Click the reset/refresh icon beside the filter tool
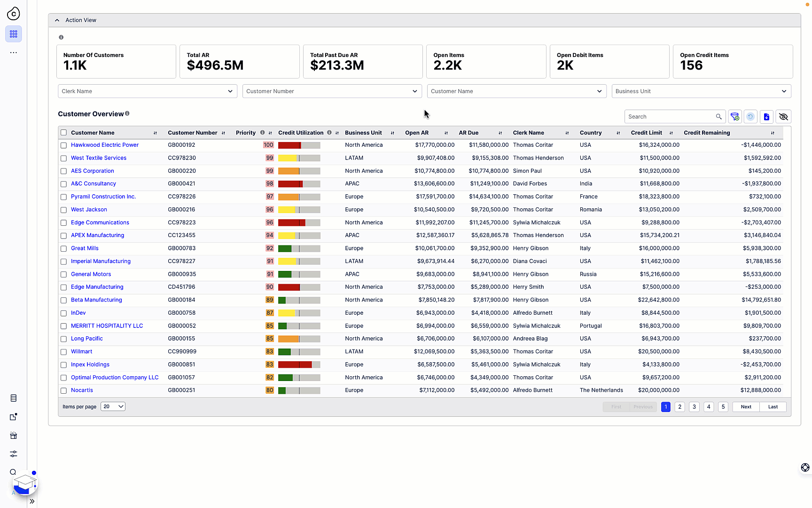Image resolution: width=812 pixels, height=508 pixels. 750,117
